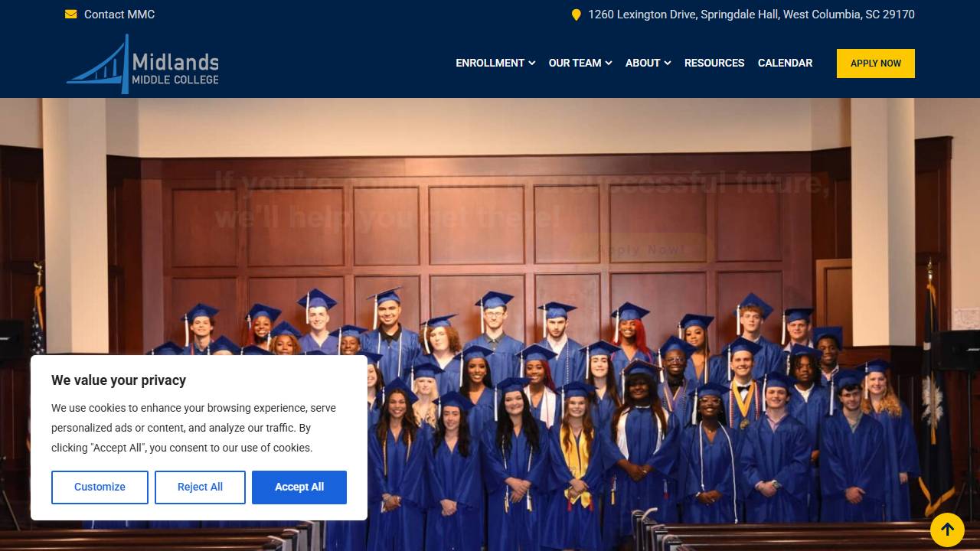Viewport: 980px width, 551px height.
Task: Click the faded Apply Now! hero button
Action: [x=642, y=249]
